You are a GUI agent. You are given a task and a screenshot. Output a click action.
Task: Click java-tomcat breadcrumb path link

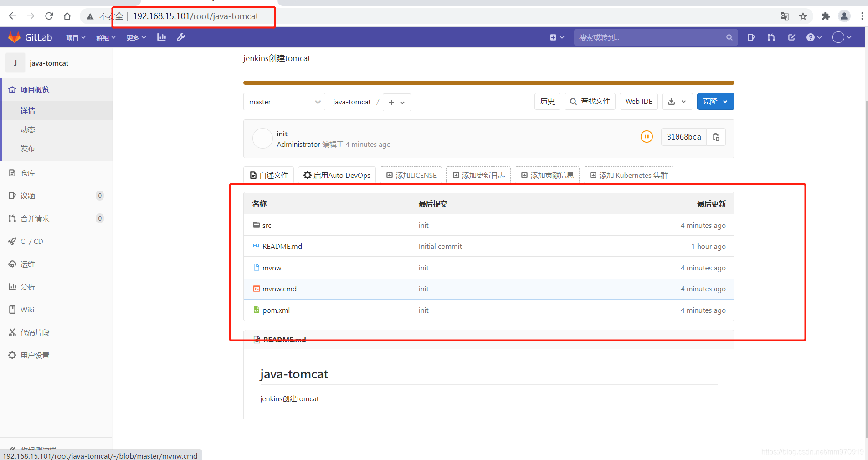[x=352, y=102]
